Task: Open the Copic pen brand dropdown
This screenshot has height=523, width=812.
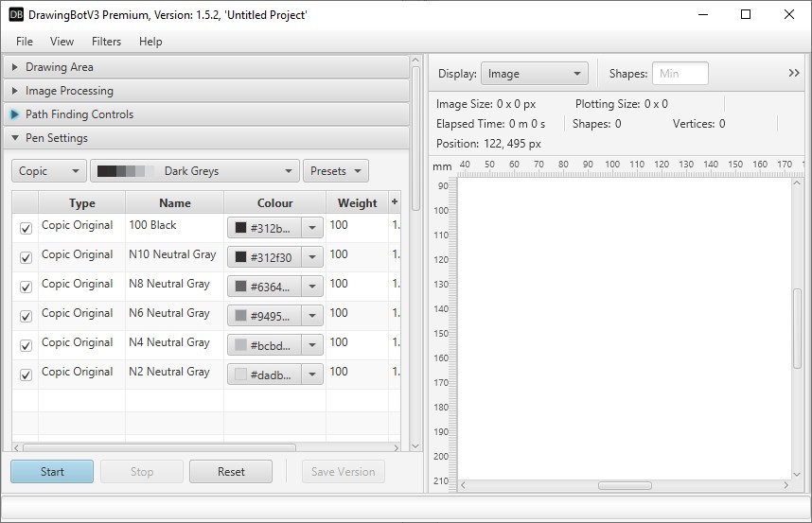Action: point(48,171)
